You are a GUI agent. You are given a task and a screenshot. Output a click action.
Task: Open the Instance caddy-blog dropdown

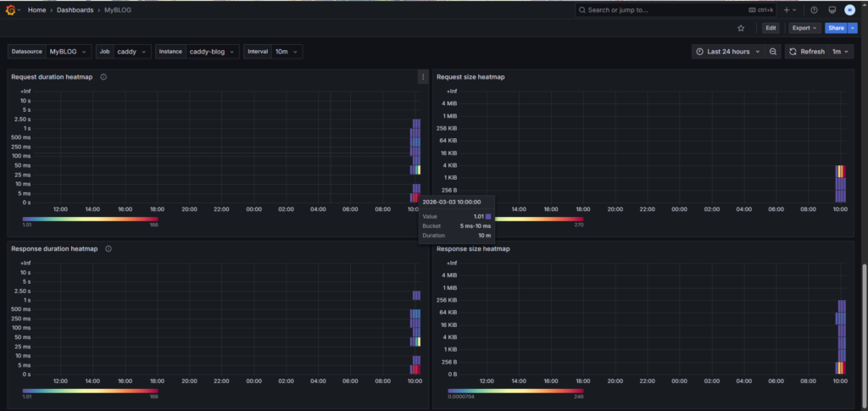click(x=212, y=52)
